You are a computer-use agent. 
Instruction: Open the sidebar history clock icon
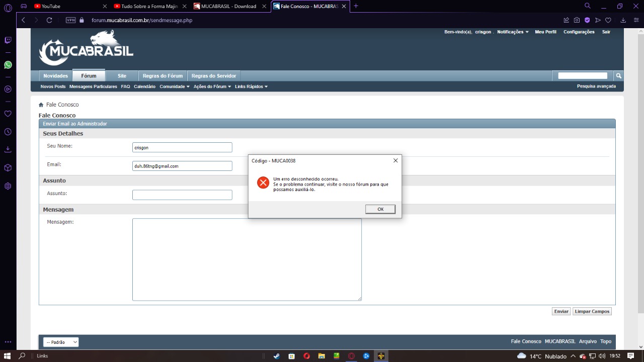[8, 132]
